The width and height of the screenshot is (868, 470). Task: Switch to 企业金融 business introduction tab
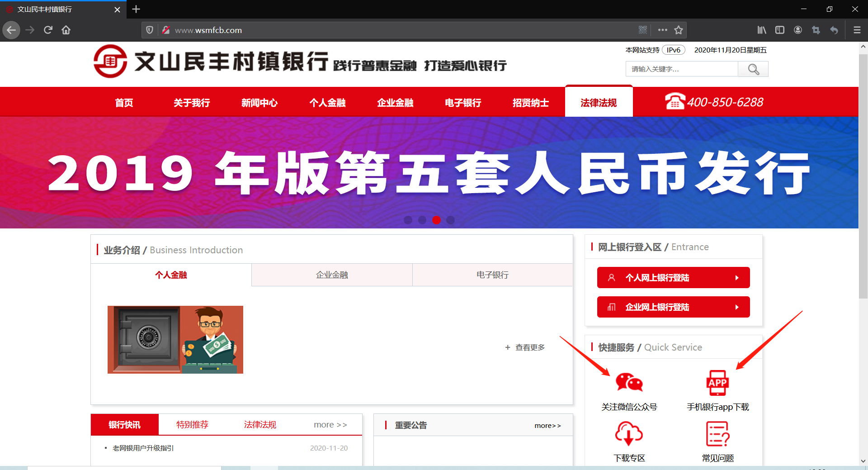(x=332, y=275)
